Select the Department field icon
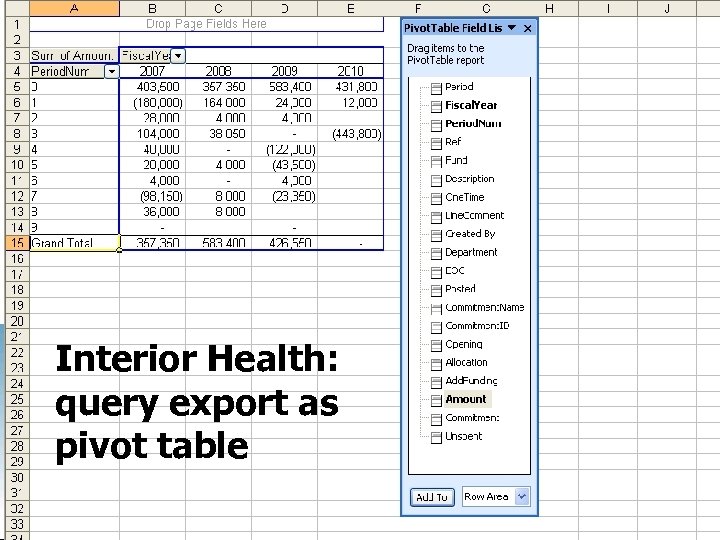The image size is (720, 540). click(436, 253)
